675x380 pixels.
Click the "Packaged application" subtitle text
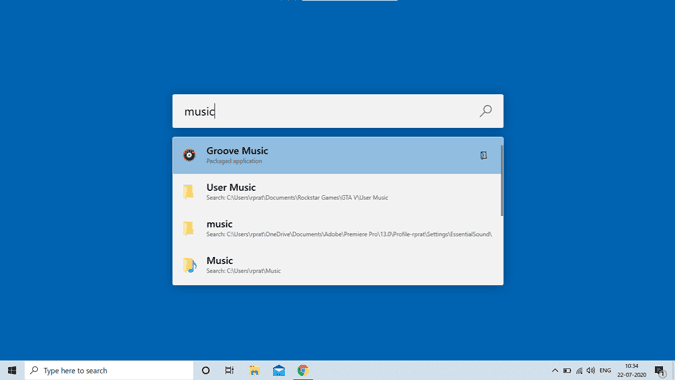point(234,161)
